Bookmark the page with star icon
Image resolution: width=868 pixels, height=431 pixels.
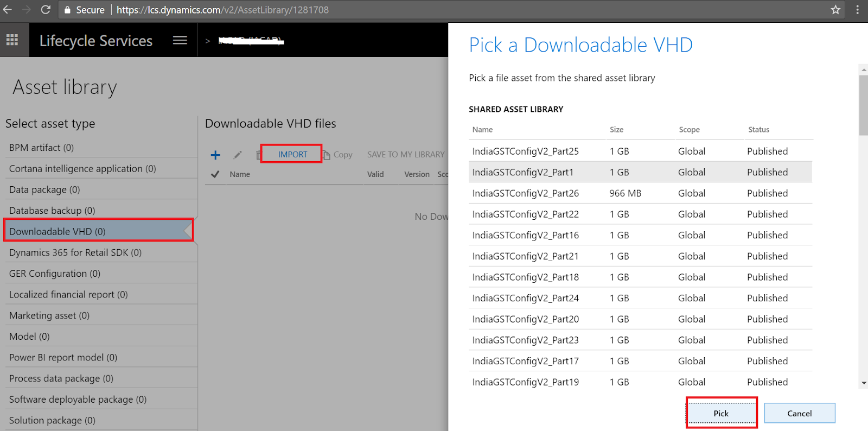(835, 10)
